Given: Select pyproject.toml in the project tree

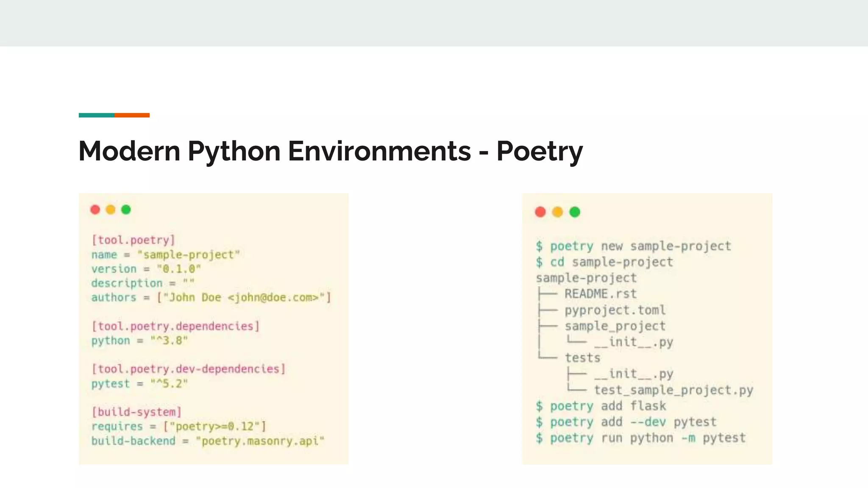Looking at the screenshot, I should click(615, 310).
